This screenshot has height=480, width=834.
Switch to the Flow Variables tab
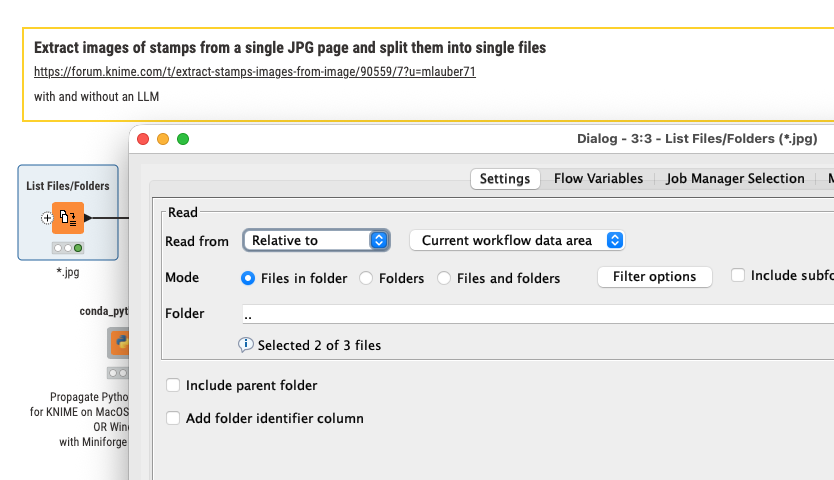click(598, 179)
